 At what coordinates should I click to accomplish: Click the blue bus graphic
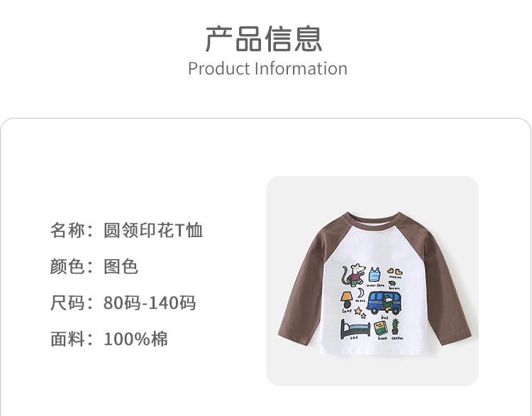click(384, 302)
